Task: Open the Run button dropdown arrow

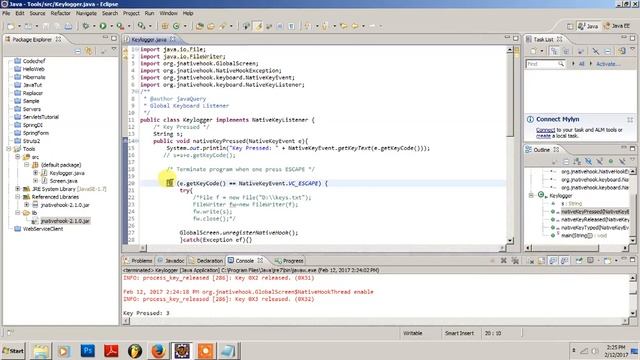Action: click(111, 26)
